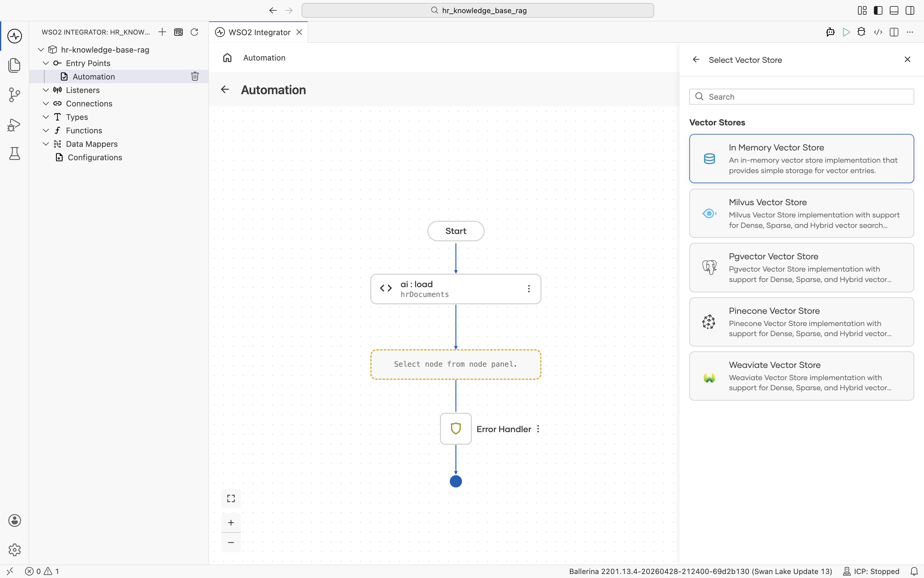Screen dimensions: 924x578
Task: Toggle the primary side bar
Action: coord(878,10)
